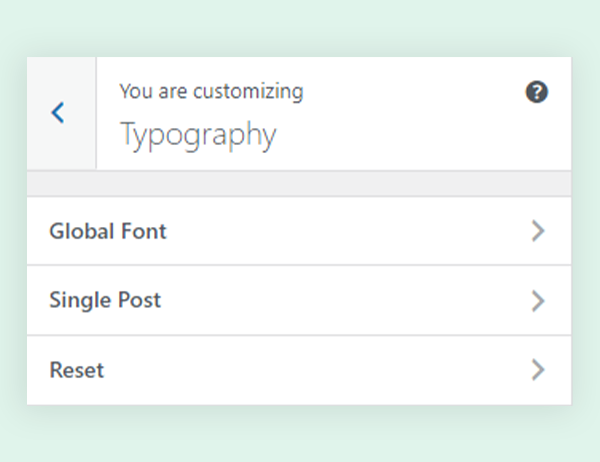The height and width of the screenshot is (462, 600).
Task: Click the Typography panel heading
Action: pyautogui.click(x=198, y=134)
